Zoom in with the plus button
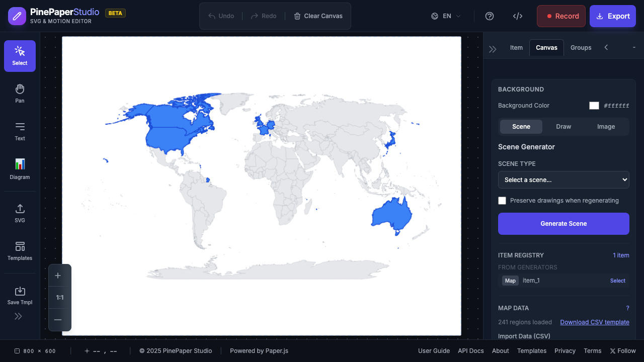644x362 pixels. coord(58,276)
